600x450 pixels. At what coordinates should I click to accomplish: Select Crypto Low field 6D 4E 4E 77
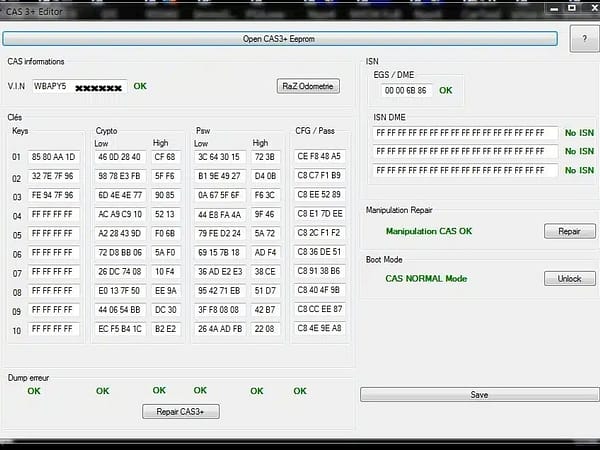[120, 195]
